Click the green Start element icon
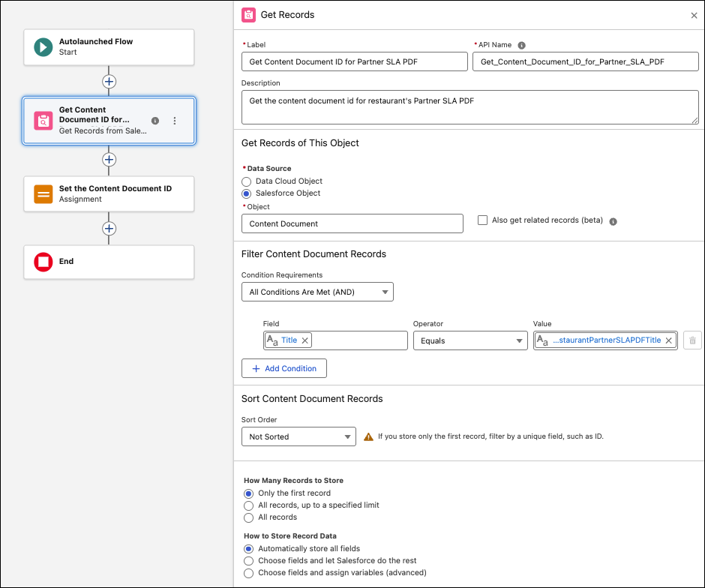 coord(43,46)
